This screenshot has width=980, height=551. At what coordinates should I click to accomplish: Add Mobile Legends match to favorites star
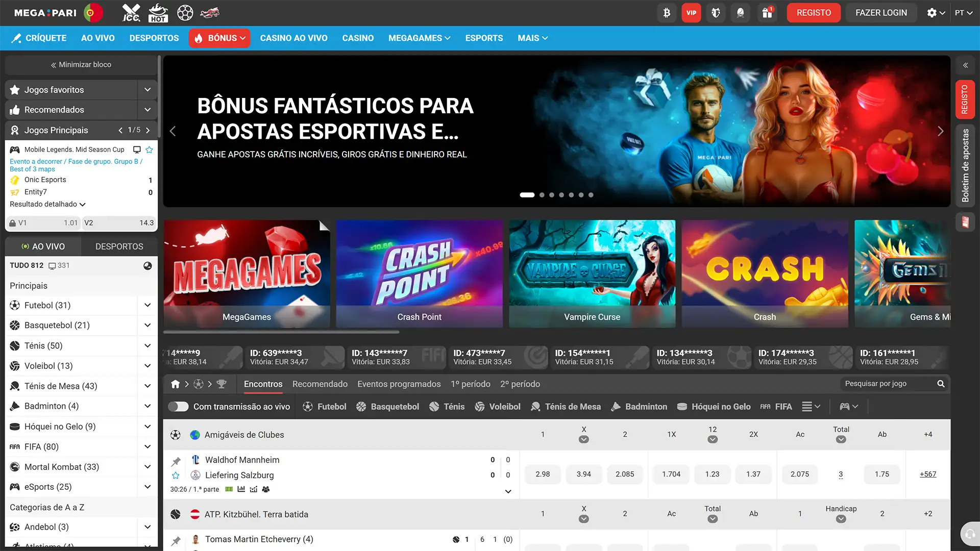point(150,149)
